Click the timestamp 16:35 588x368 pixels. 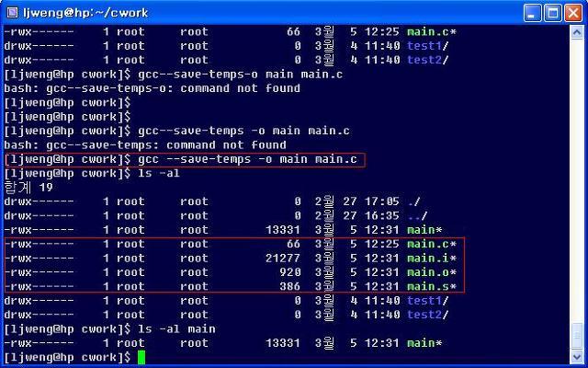pyautogui.click(x=382, y=216)
